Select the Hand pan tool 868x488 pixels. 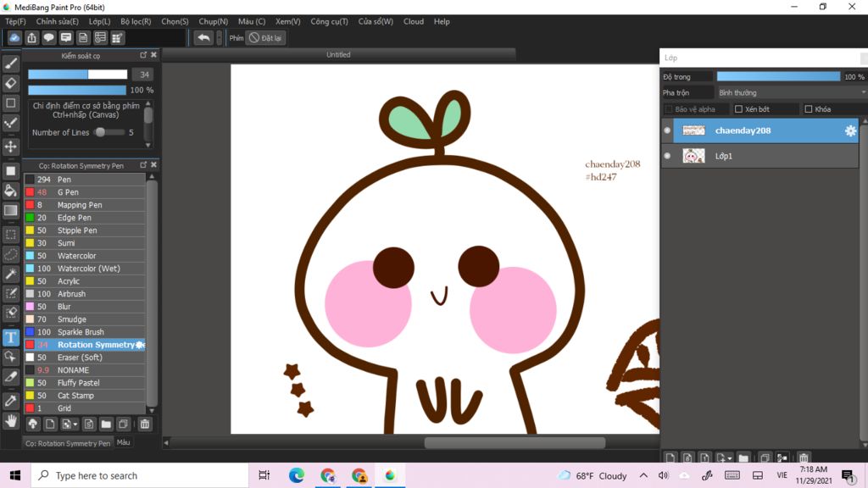click(x=11, y=420)
